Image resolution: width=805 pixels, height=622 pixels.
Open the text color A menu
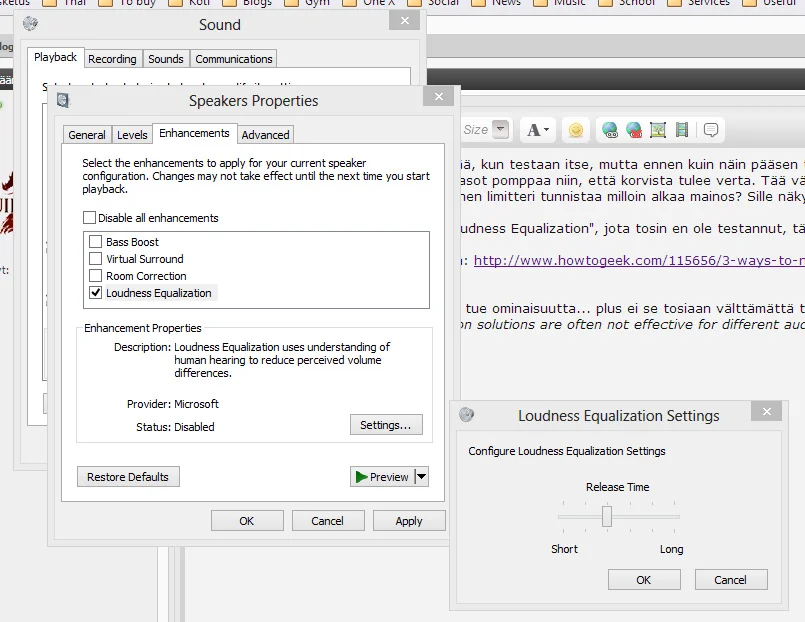tap(537, 130)
